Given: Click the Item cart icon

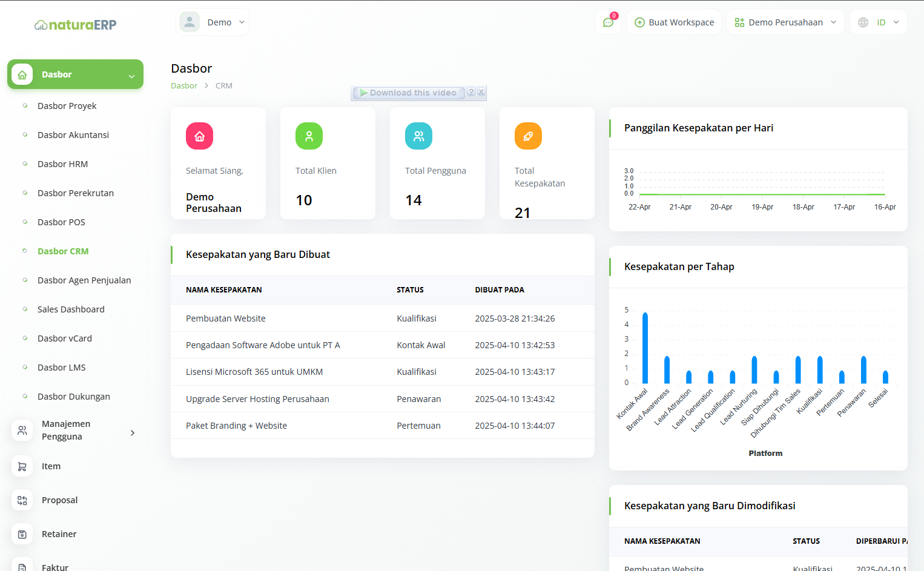Looking at the screenshot, I should [22, 466].
